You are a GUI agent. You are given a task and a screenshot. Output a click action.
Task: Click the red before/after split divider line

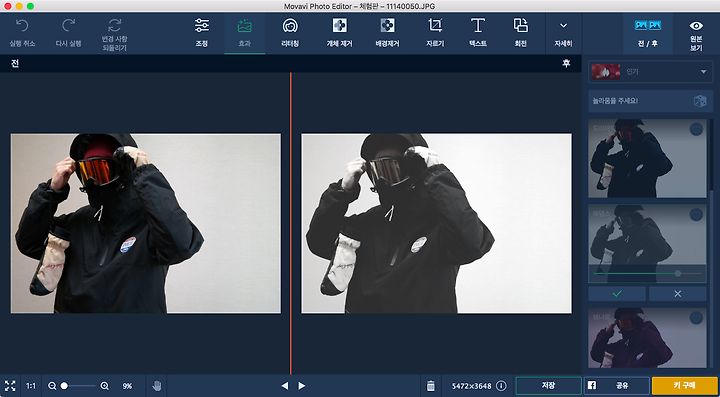(x=291, y=223)
